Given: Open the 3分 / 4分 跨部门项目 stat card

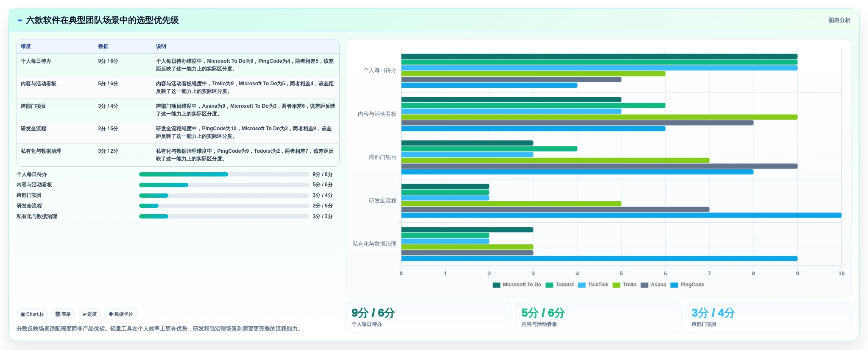Looking at the screenshot, I should [x=768, y=317].
